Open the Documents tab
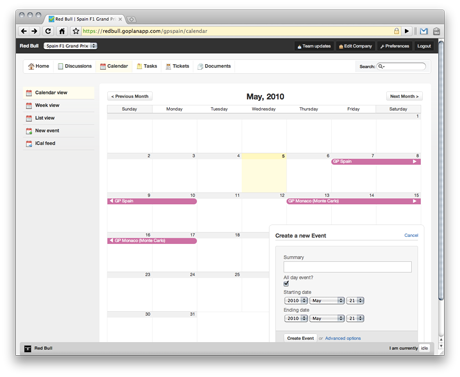This screenshot has height=377, width=460. [x=214, y=66]
